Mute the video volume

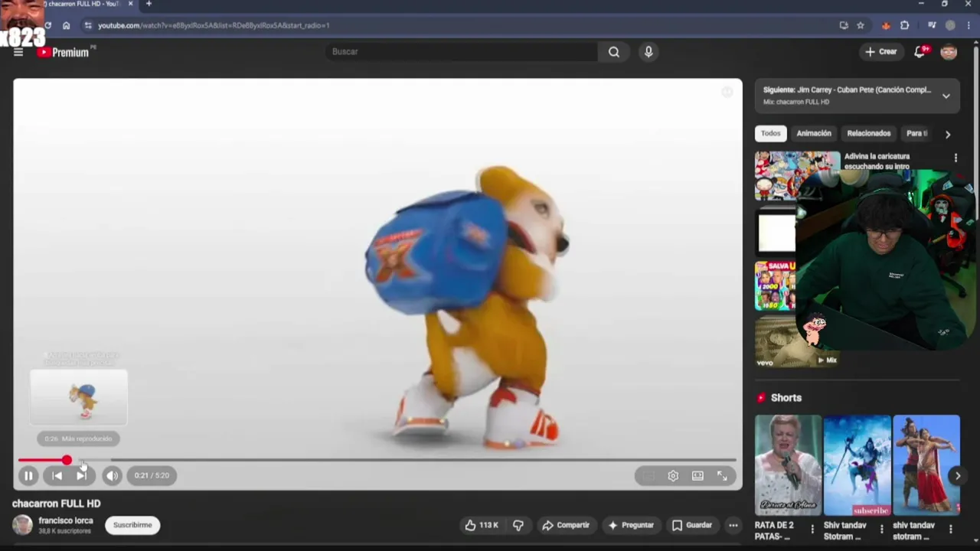coord(112,475)
